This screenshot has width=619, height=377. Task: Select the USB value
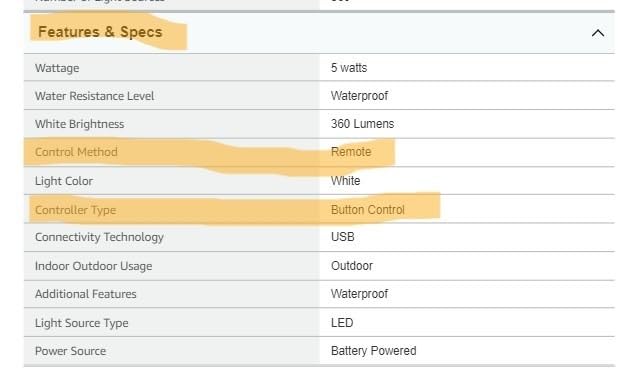pos(342,237)
